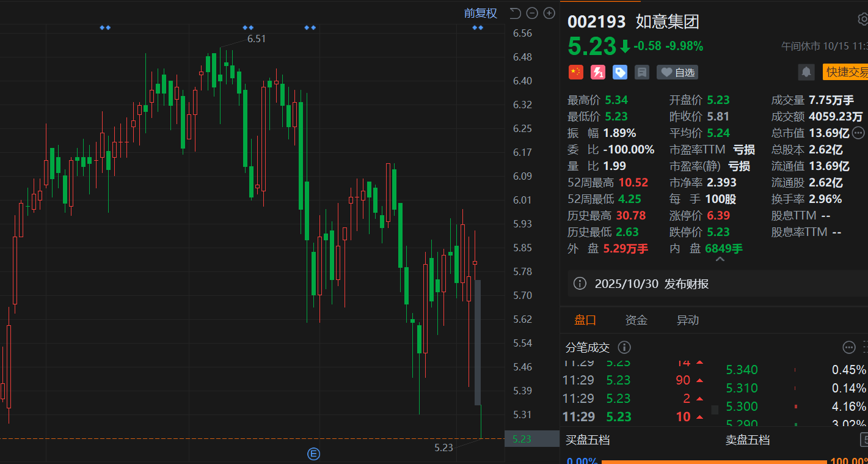Collapse the quote details panel chevron
868x464 pixels.
click(720, 260)
